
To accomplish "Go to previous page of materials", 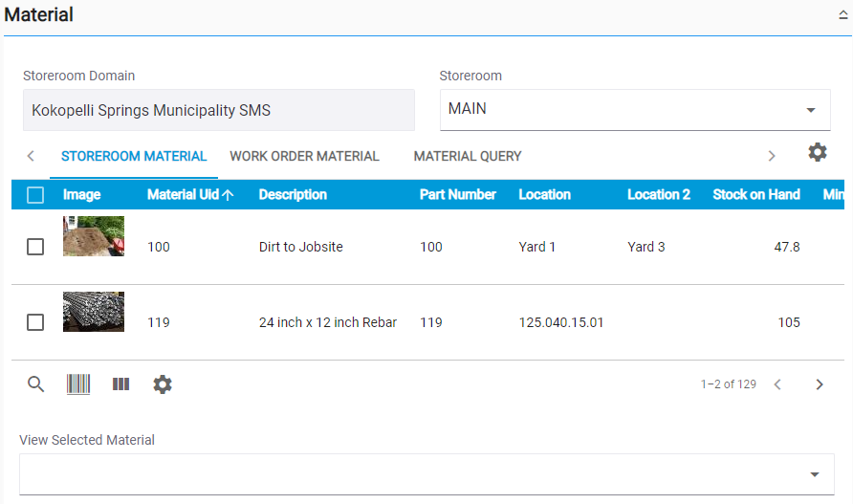I will pos(777,384).
